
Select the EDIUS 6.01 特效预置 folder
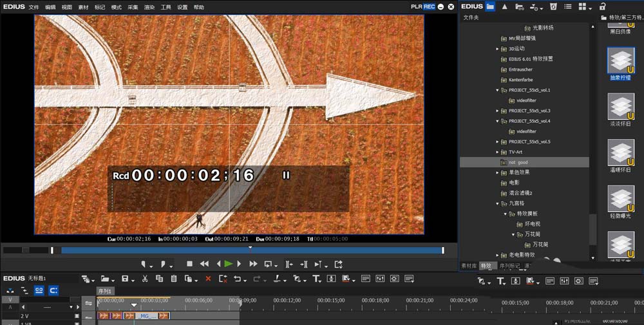[x=531, y=59]
